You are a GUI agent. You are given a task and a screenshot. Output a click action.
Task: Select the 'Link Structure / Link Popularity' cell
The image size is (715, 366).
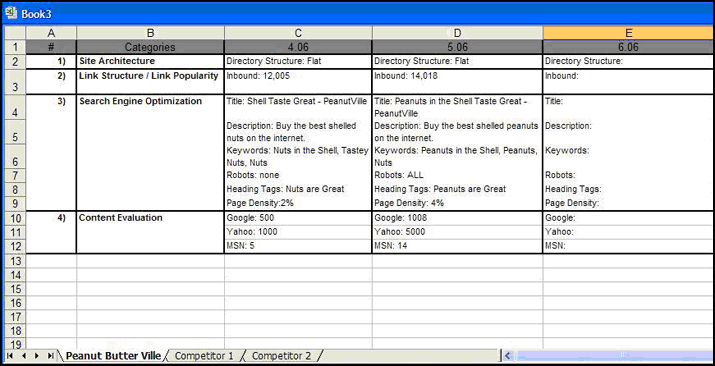(x=150, y=82)
